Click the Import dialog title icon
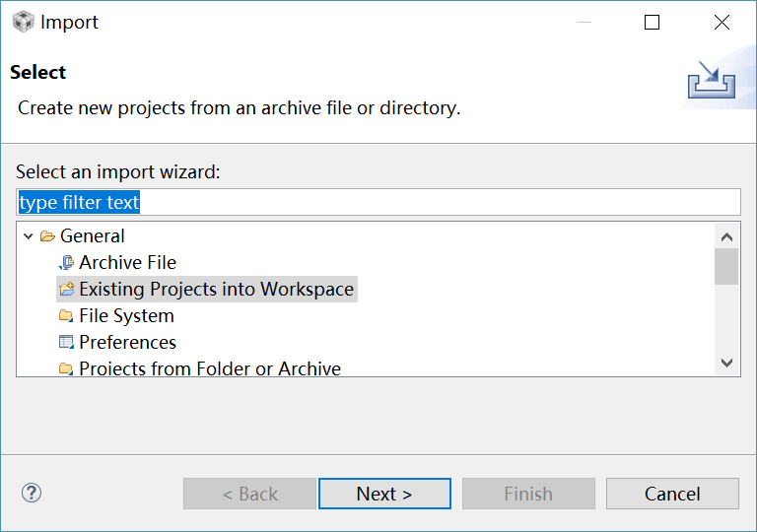757x532 pixels. click(24, 22)
